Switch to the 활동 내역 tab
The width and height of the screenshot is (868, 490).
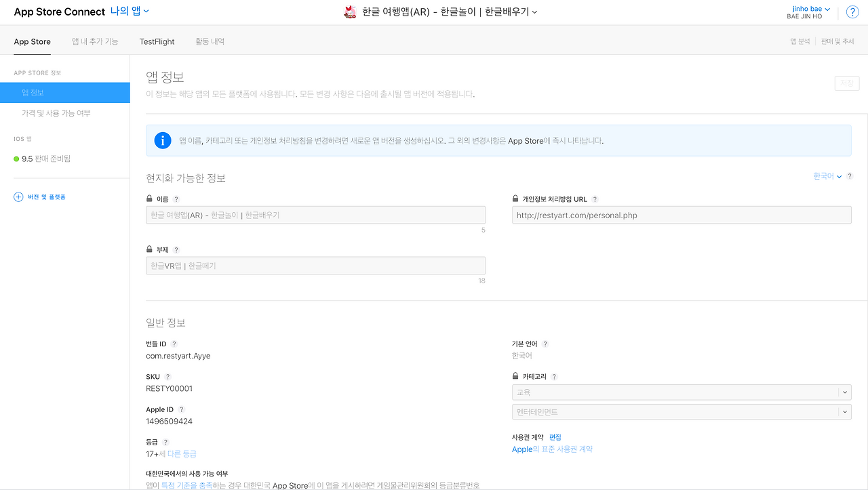tap(210, 41)
